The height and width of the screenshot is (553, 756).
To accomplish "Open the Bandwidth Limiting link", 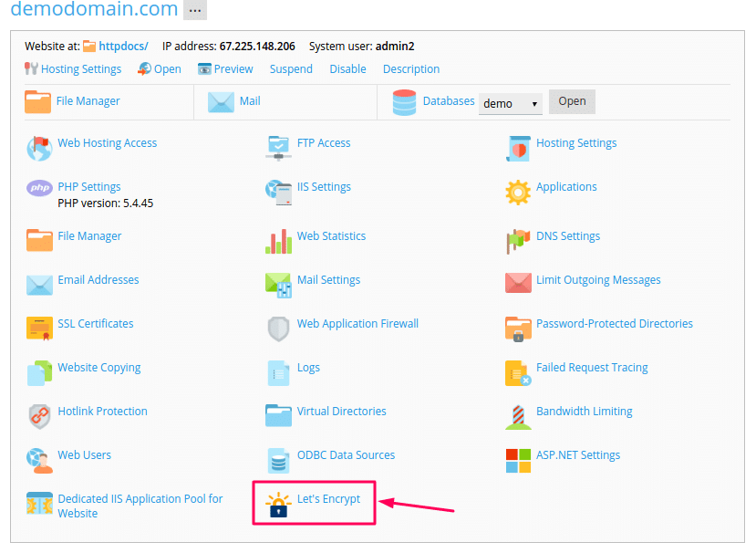I will point(584,412).
